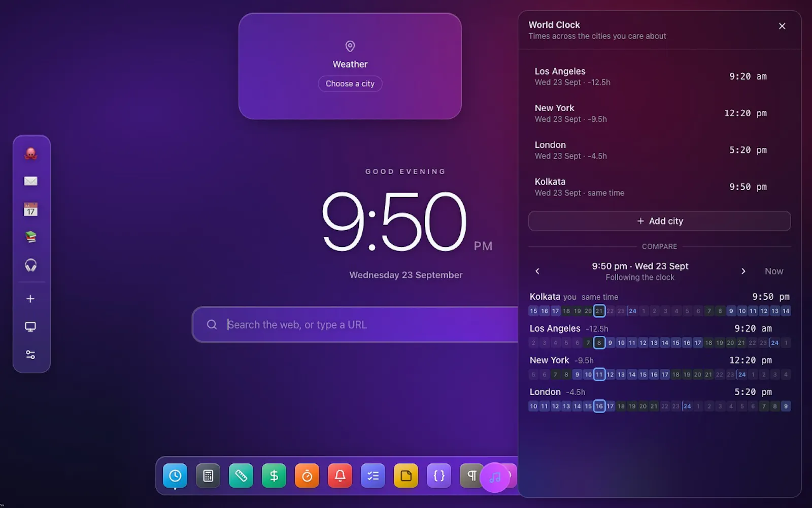Click the floating music note button
The height and width of the screenshot is (508, 812).
pos(495,478)
